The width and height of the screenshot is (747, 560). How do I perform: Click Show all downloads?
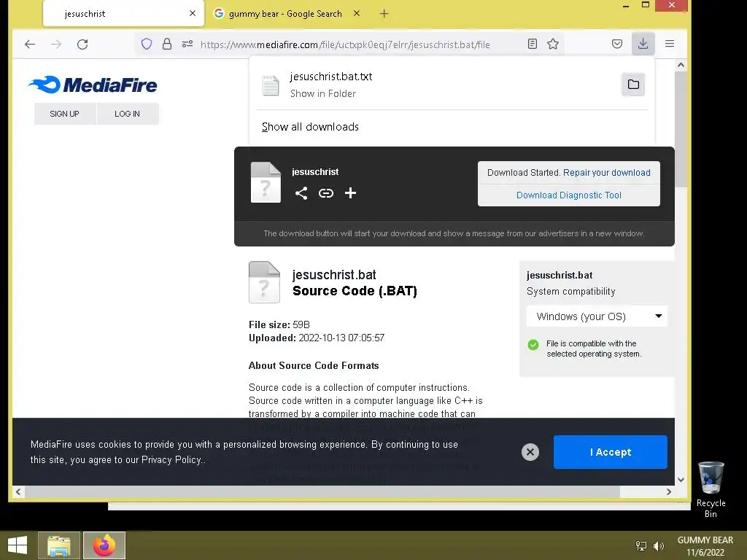pos(310,127)
